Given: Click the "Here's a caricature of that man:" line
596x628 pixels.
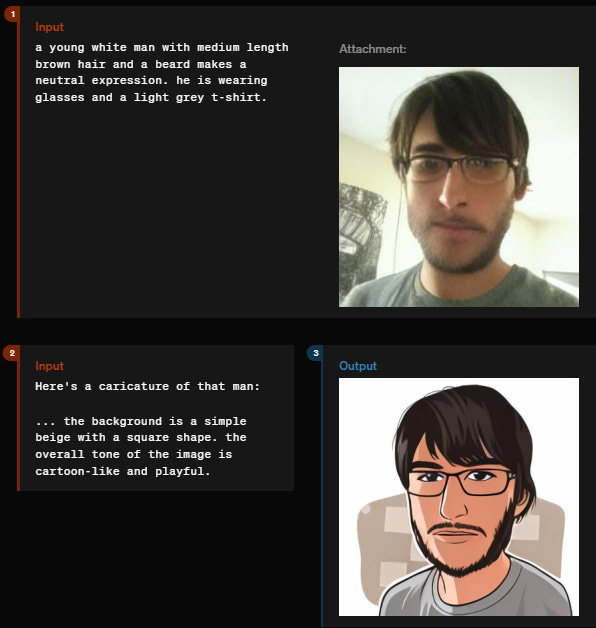Looking at the screenshot, I should [x=147, y=386].
